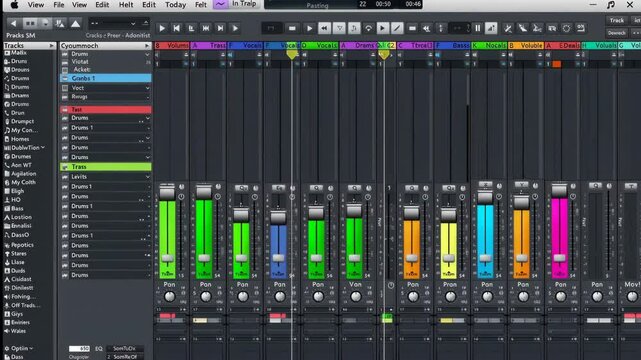This screenshot has height=360, width=641.
Task: Open the Today menu
Action: [x=175, y=5]
